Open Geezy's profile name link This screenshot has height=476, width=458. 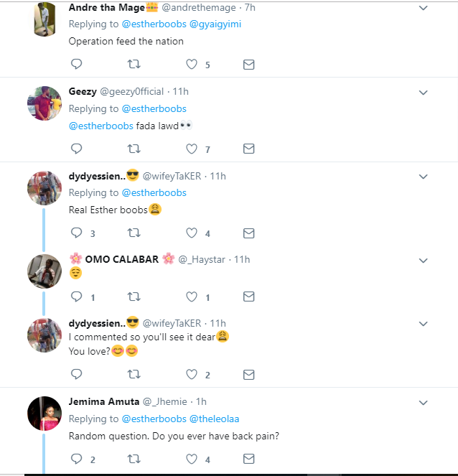[82, 91]
